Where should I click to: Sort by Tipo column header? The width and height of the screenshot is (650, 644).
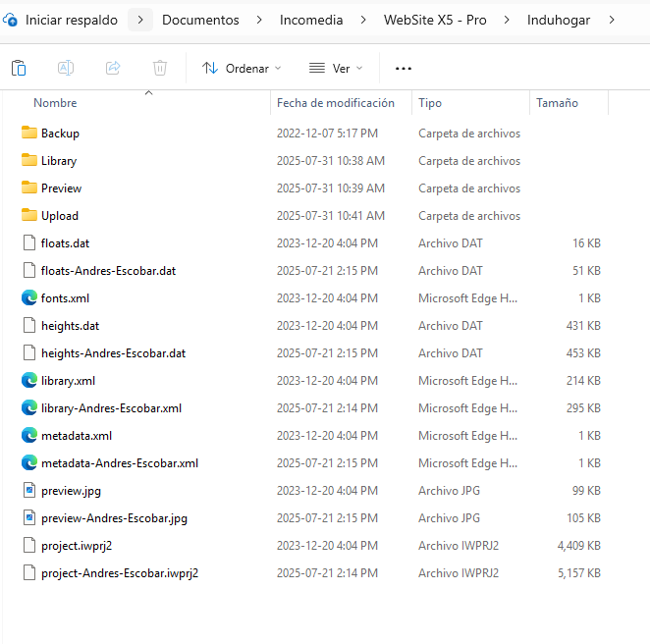click(x=430, y=103)
